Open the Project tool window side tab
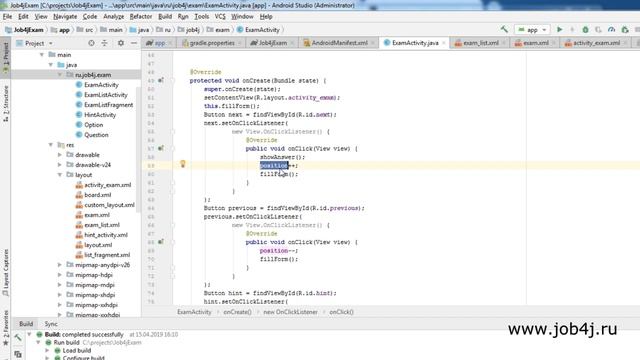 (x=6, y=57)
